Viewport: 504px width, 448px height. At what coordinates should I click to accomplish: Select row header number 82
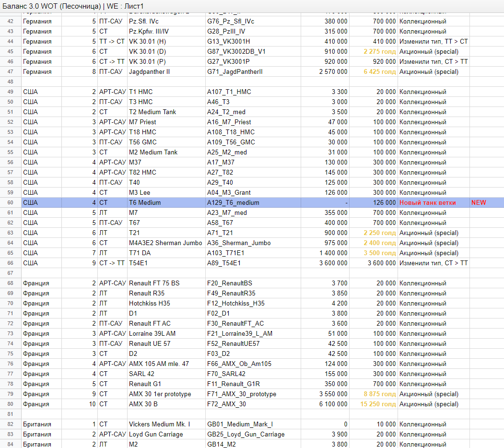point(10,424)
